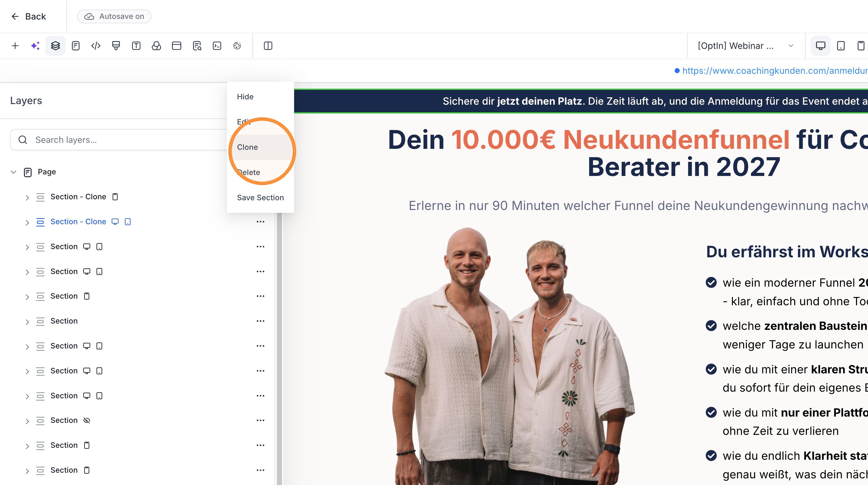Screen dimensions: 868x485
Task: Expand the blue highlighted Section - Clone row
Action: [27, 222]
